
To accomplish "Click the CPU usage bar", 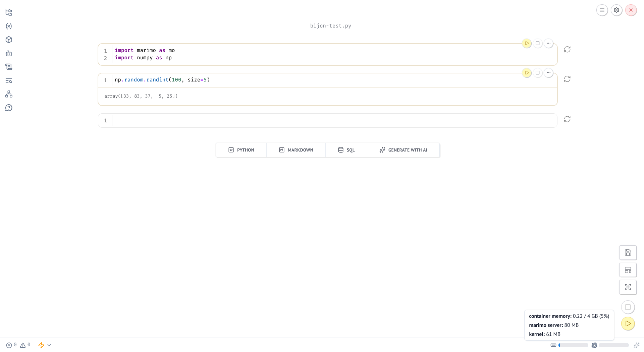I will click(614, 345).
